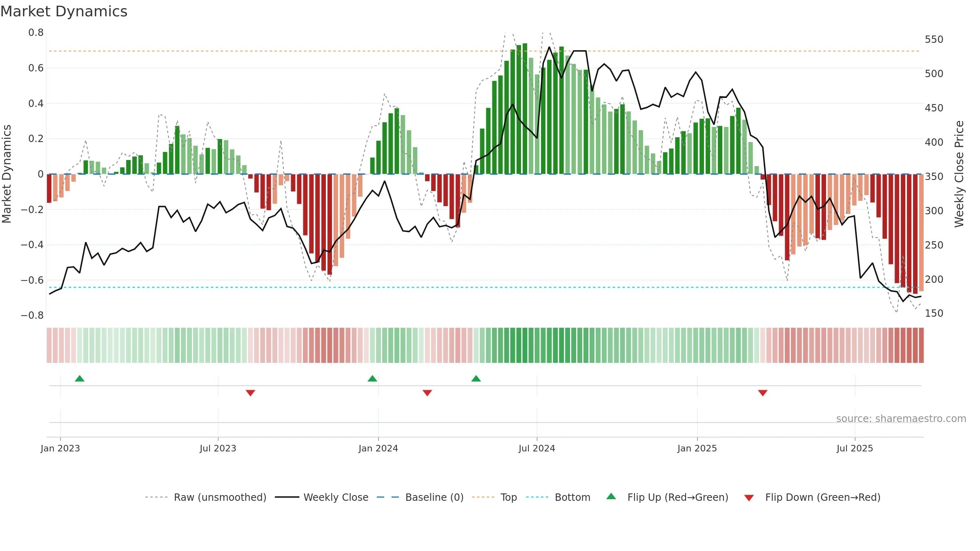980x551 pixels.
Task: Click the green Flip Up legend triangle icon
Action: coord(611,496)
